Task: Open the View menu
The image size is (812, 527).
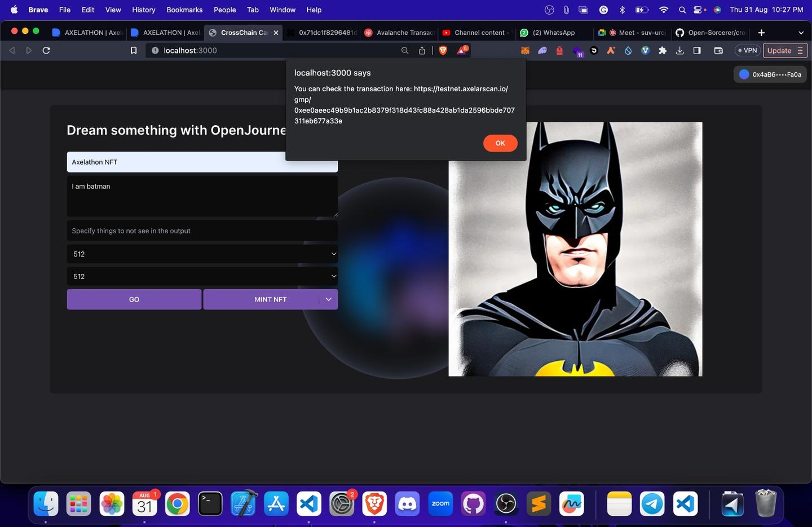Action: tap(113, 10)
